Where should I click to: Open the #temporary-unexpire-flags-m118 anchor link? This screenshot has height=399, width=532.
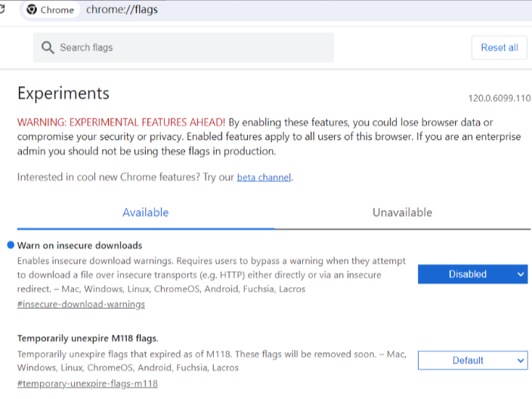coord(87,383)
